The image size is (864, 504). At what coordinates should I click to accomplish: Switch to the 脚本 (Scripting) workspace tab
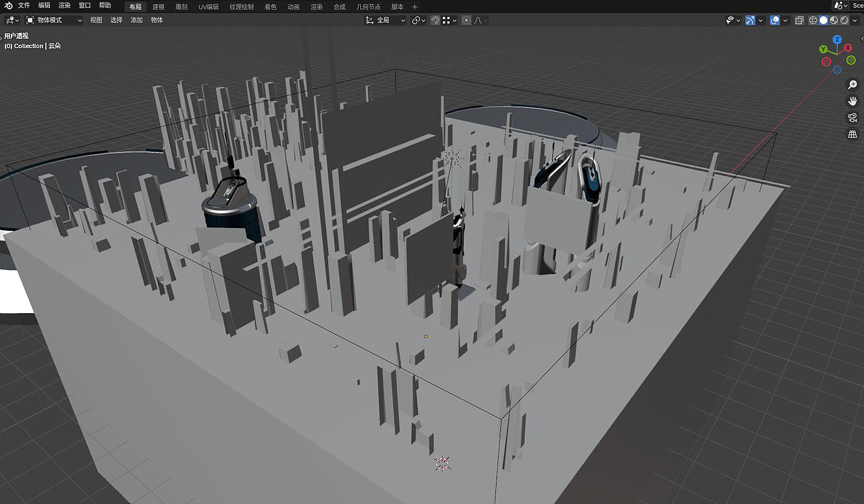398,7
